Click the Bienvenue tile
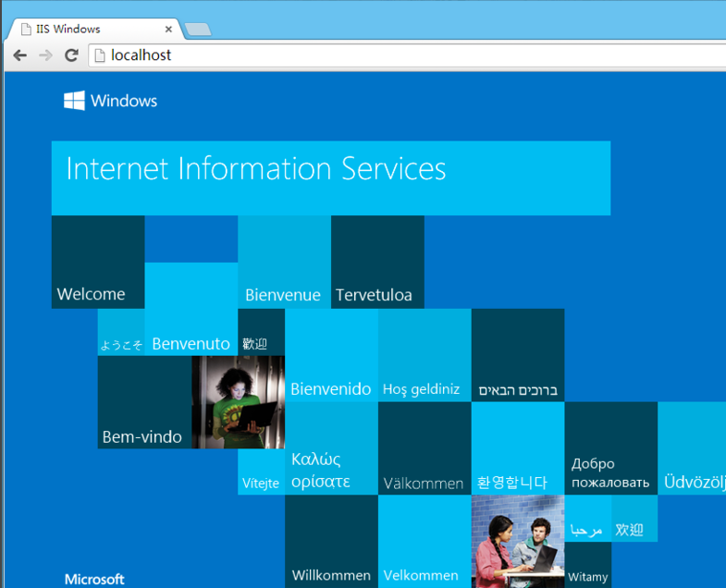Screen dimensions: 726x588 coord(284,262)
